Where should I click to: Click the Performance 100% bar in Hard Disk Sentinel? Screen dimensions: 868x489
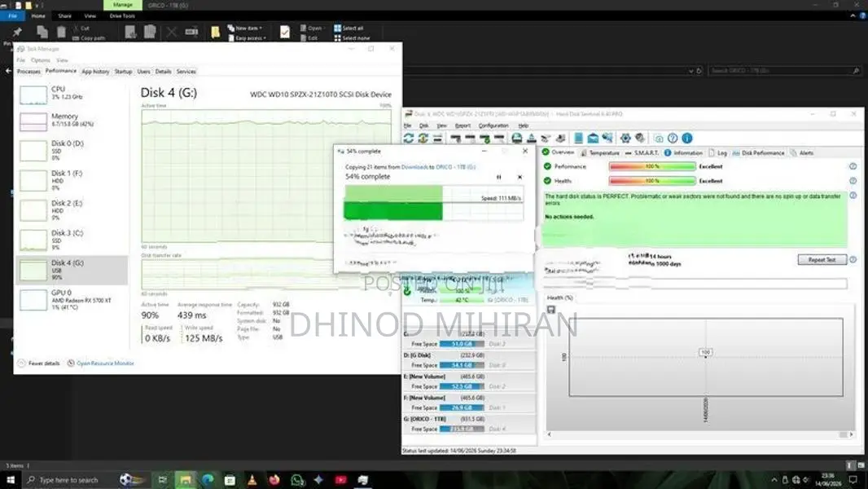pos(652,166)
